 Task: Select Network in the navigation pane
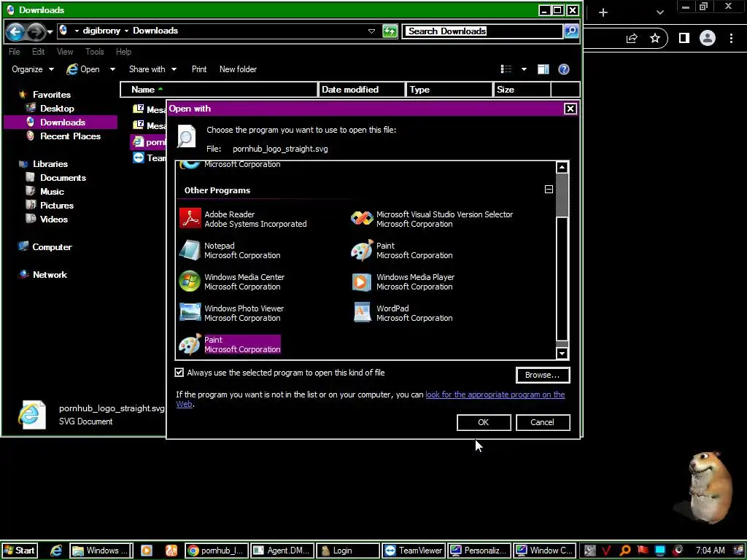[x=50, y=275]
